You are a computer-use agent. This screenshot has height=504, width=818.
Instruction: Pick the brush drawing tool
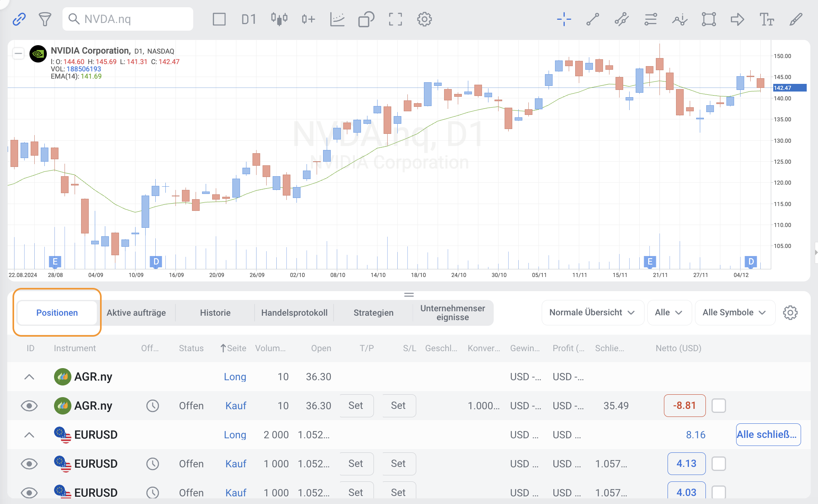(x=795, y=19)
